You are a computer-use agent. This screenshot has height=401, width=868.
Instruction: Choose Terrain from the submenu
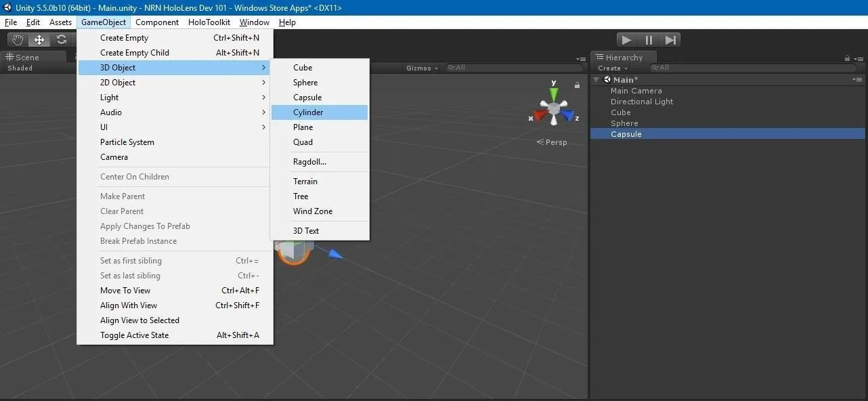click(x=320, y=182)
